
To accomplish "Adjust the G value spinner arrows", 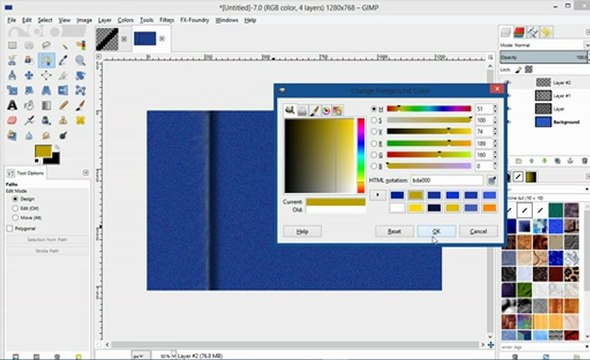I will pyautogui.click(x=495, y=155).
